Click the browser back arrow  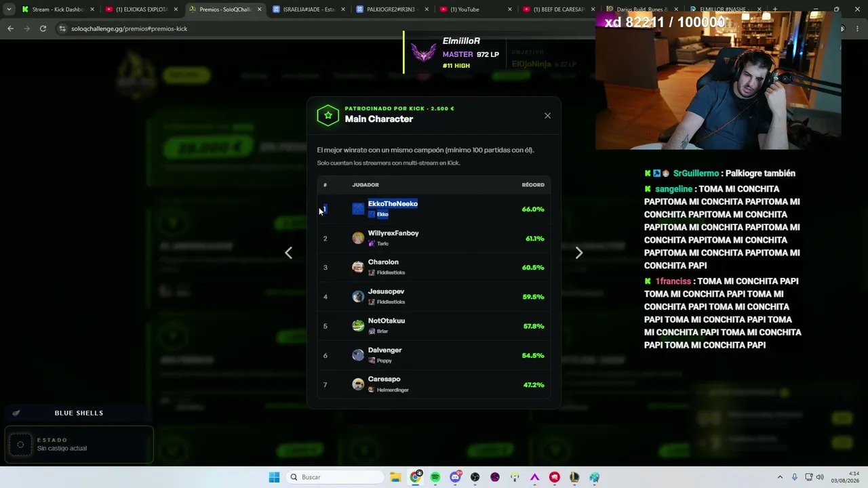pos(10,28)
